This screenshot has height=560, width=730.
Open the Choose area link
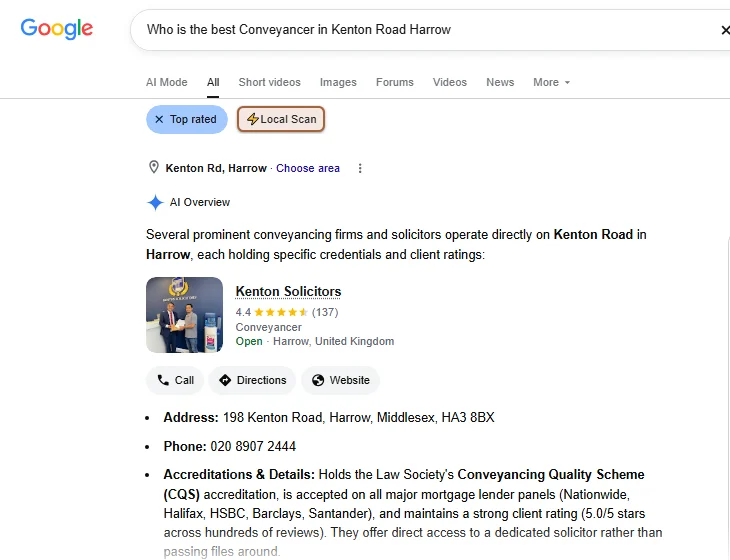tap(308, 168)
